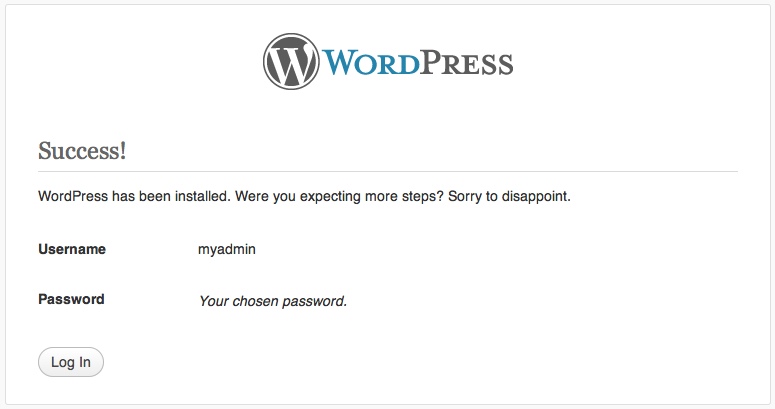Click the word "installed" in the message
Image resolution: width=775 pixels, height=409 pixels.
point(201,196)
